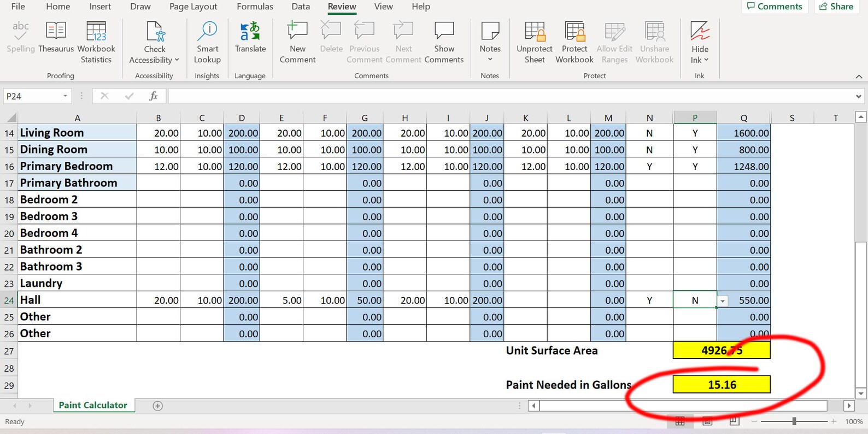Switch to Page Layout view in status bar
The width and height of the screenshot is (868, 434).
pyautogui.click(x=707, y=421)
